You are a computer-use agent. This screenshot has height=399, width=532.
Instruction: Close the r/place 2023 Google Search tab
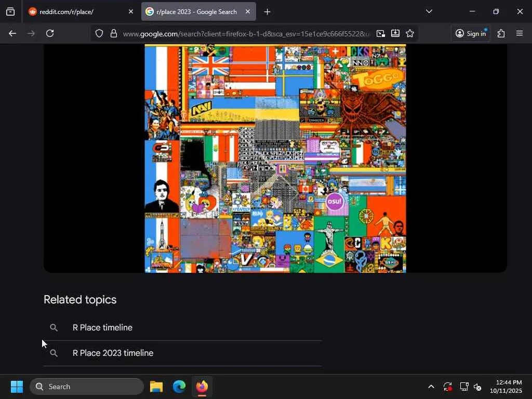248,11
